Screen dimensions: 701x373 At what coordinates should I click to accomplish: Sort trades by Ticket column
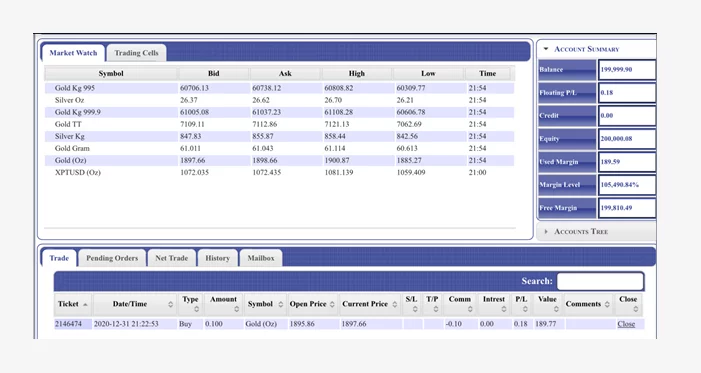(73, 304)
